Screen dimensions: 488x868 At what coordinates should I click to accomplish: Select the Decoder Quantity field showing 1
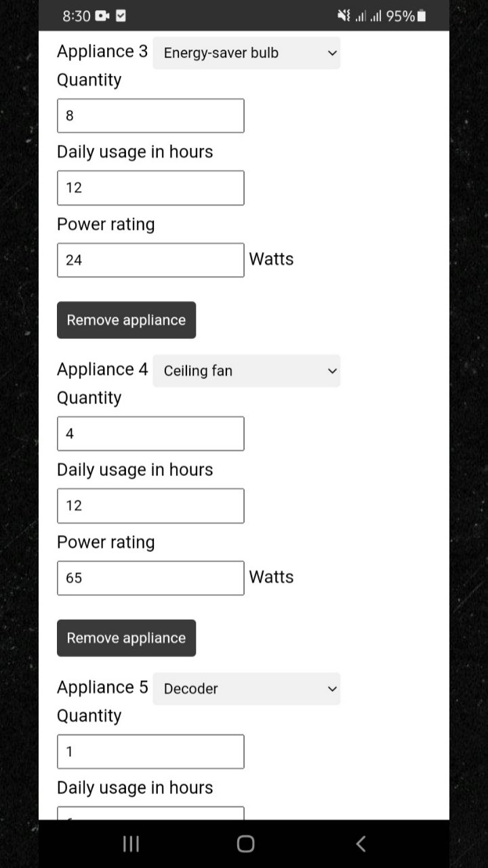[x=150, y=751]
